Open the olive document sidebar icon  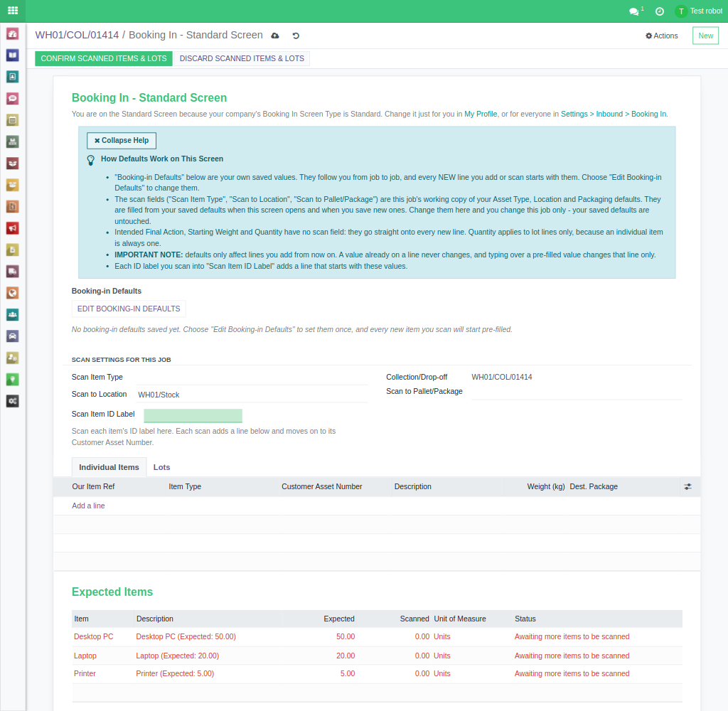click(x=13, y=250)
